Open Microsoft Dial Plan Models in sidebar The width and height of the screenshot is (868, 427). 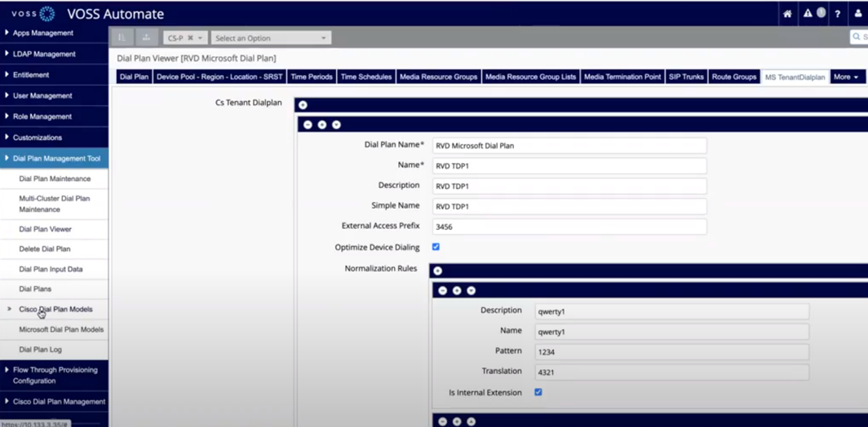tap(61, 330)
